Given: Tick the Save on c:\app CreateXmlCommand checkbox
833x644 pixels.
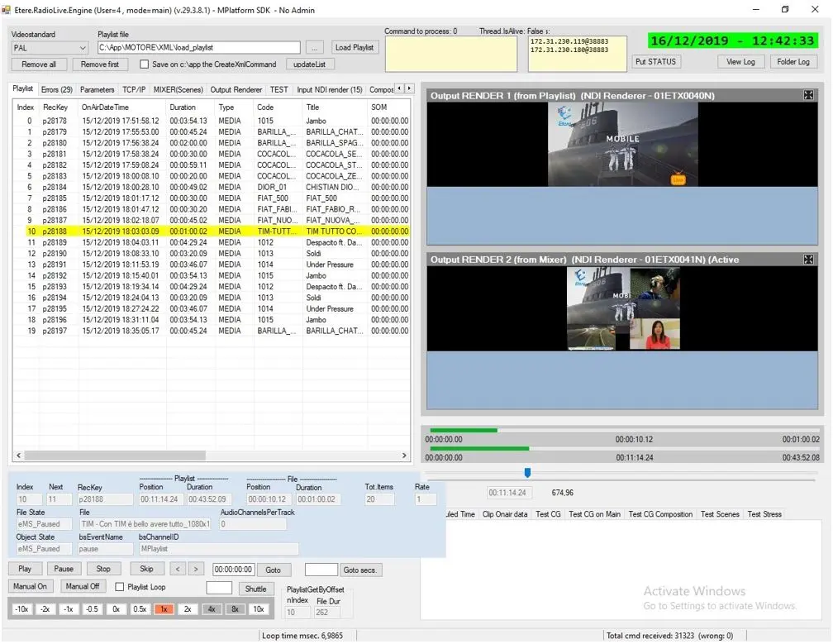Looking at the screenshot, I should (145, 64).
